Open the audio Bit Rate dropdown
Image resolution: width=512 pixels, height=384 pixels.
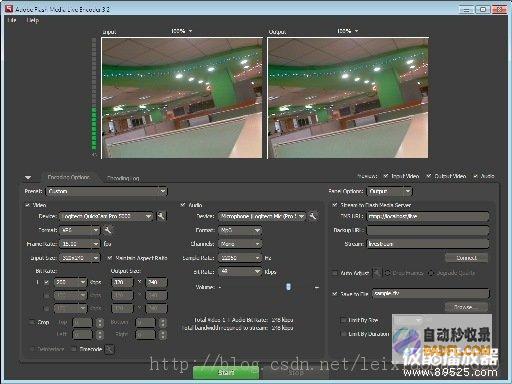point(240,272)
